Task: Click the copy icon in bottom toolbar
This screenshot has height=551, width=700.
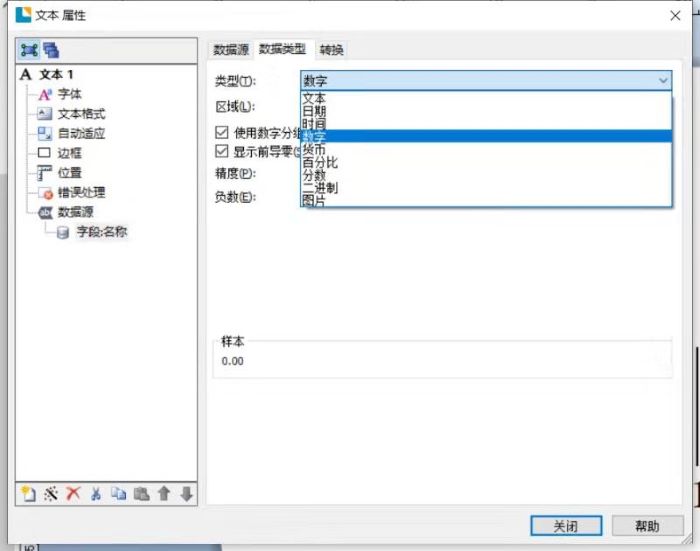Action: coord(118,494)
